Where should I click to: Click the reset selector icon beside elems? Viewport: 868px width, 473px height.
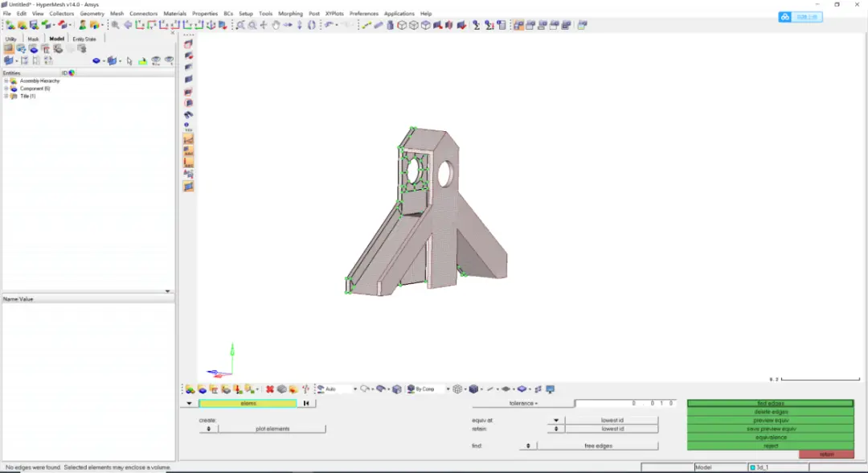click(x=306, y=403)
